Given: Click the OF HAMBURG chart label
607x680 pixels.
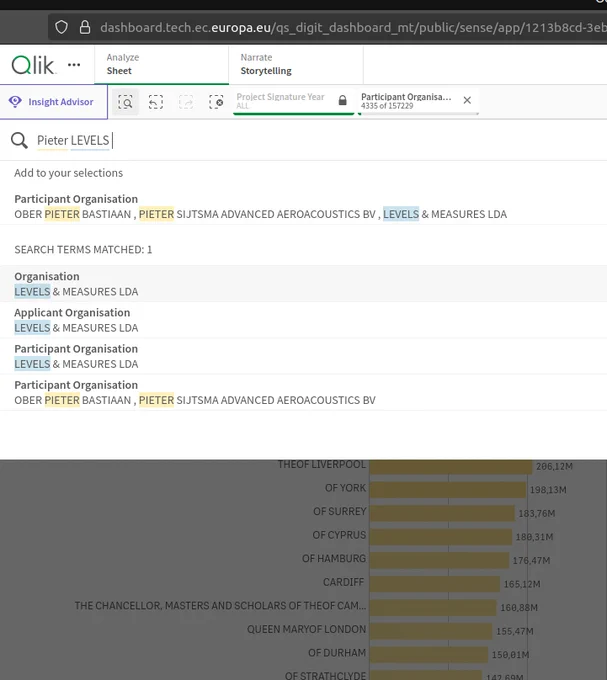Looking at the screenshot, I should 334,559.
